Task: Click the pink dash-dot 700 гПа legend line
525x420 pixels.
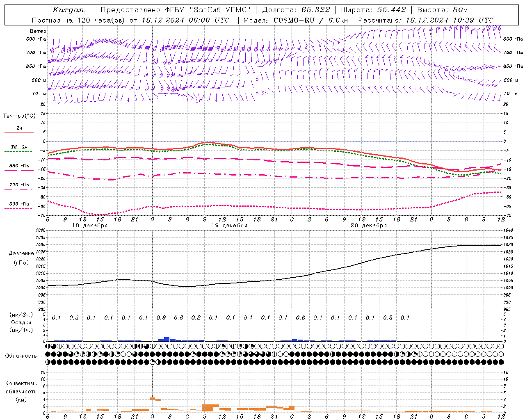Action: 18,189
